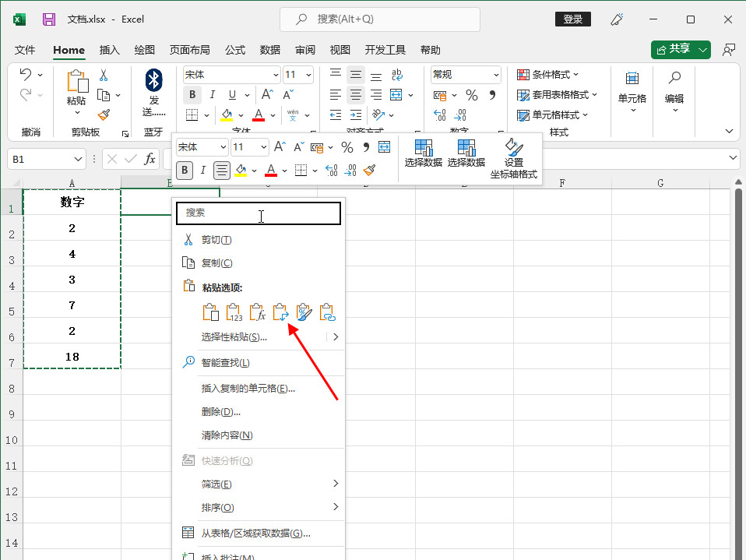This screenshot has height=560, width=746.
Task: Click the Undo icon in ribbon
Action: [x=25, y=74]
